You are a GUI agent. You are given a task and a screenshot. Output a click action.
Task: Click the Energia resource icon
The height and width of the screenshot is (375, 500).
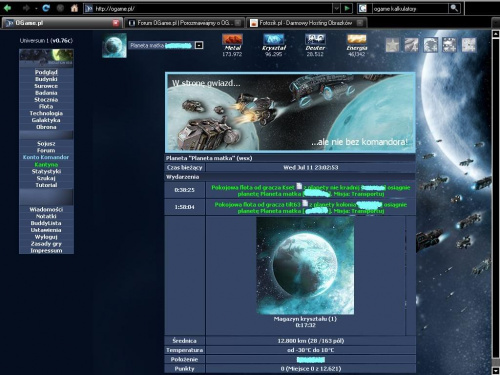click(356, 39)
